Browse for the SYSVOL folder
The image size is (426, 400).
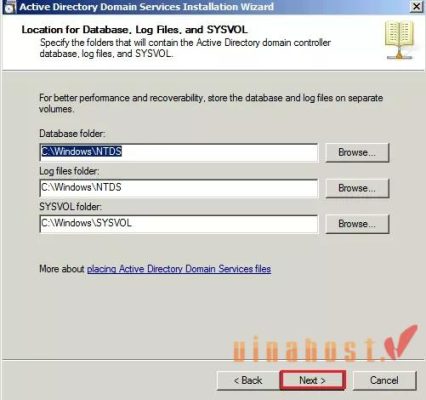357,224
